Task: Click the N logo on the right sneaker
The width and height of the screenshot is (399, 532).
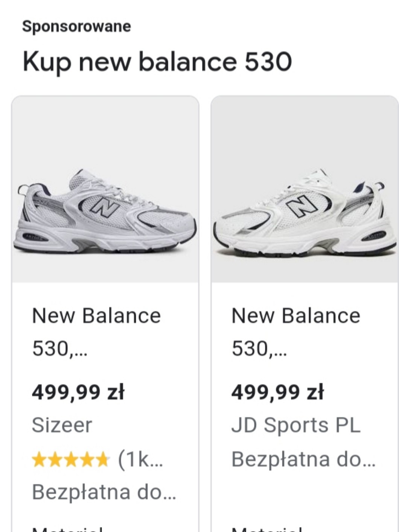Action: pyautogui.click(x=301, y=206)
